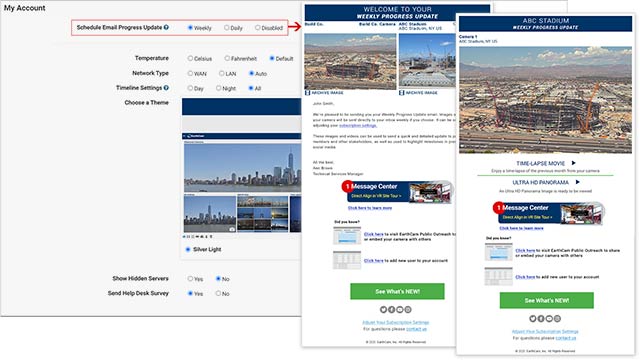This screenshot has height=360, width=640.
Task: Click contact us link in ABC Stadium email
Action: 566,338
